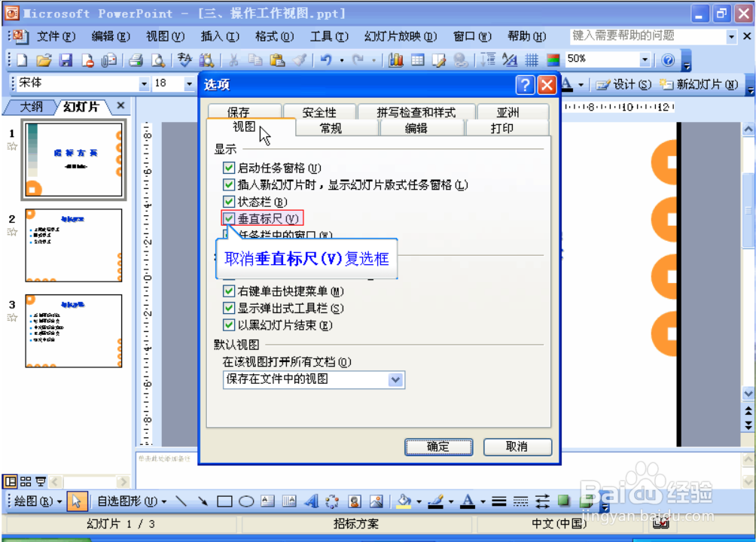
Task: Switch to the 安全性 tab
Action: click(319, 112)
